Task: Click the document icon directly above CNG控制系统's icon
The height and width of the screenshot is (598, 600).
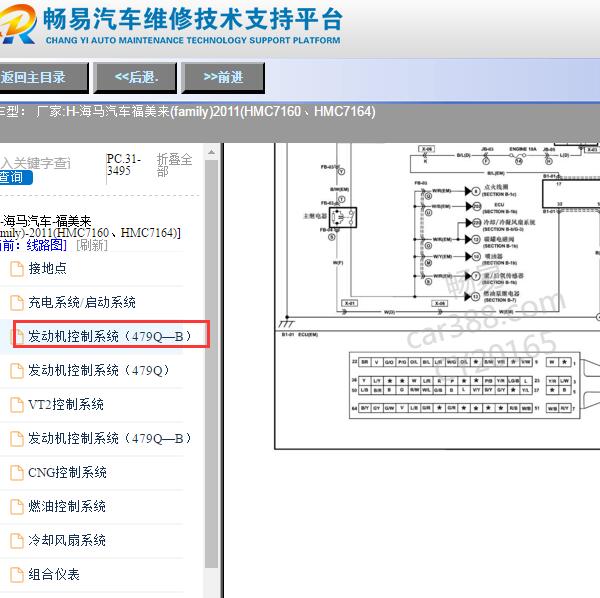Action: pos(16,438)
